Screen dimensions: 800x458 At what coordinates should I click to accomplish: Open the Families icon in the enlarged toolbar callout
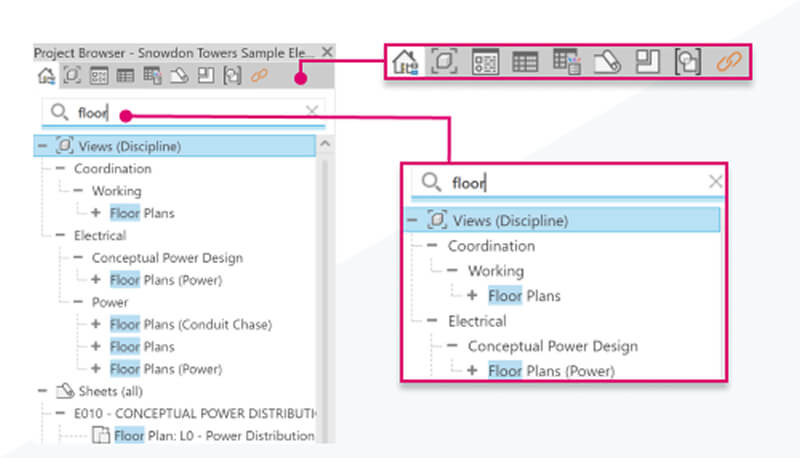[647, 62]
